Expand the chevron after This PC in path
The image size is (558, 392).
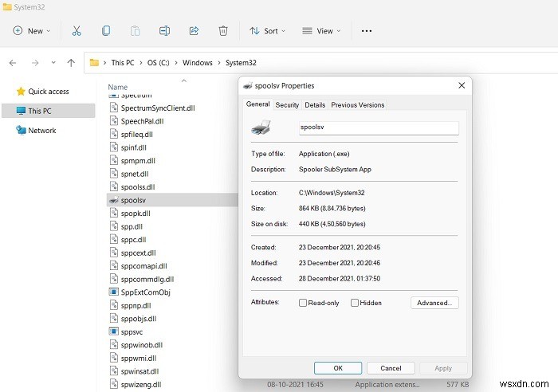pyautogui.click(x=140, y=63)
